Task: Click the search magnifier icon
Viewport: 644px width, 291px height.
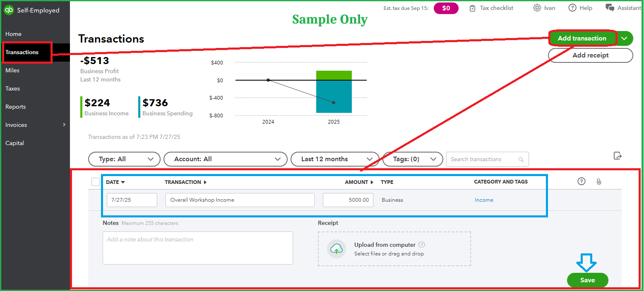Action: pyautogui.click(x=521, y=160)
